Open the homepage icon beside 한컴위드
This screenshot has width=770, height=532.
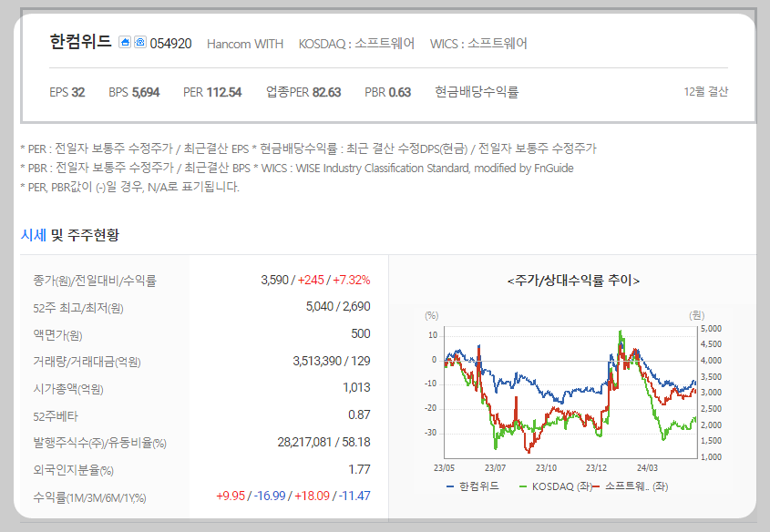click(x=125, y=42)
